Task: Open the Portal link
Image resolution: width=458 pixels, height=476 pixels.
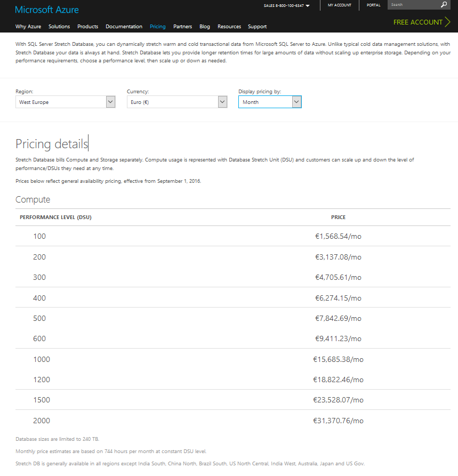Action: [374, 5]
